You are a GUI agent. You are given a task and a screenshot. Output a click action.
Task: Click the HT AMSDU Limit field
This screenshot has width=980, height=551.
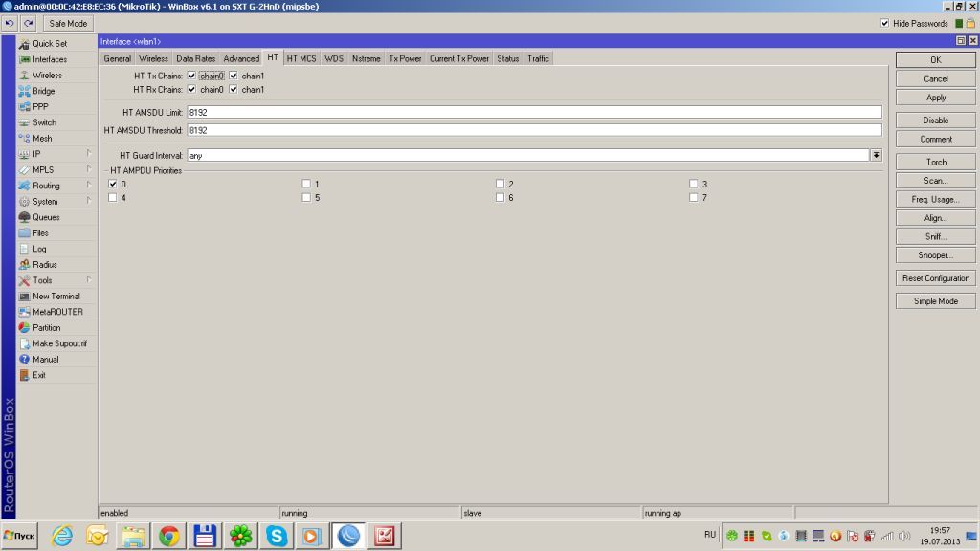tap(534, 113)
